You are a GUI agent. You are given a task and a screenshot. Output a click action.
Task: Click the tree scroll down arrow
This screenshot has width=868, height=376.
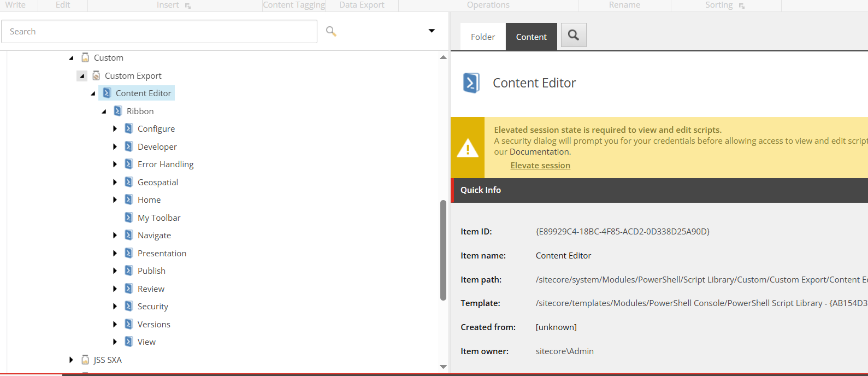443,367
